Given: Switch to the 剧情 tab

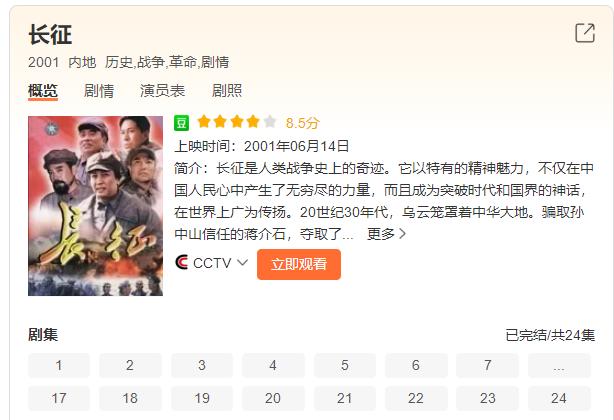Looking at the screenshot, I should [x=99, y=91].
